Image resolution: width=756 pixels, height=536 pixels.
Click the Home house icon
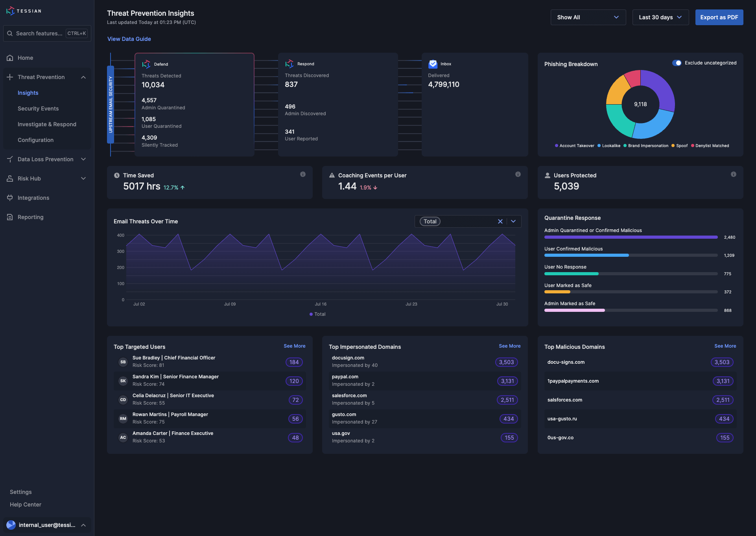coord(10,58)
